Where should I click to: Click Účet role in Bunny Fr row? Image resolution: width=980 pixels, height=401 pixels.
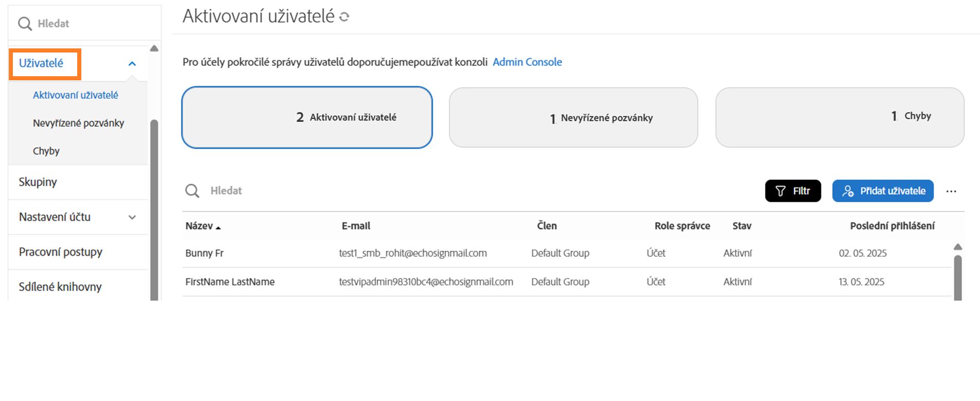click(x=656, y=253)
